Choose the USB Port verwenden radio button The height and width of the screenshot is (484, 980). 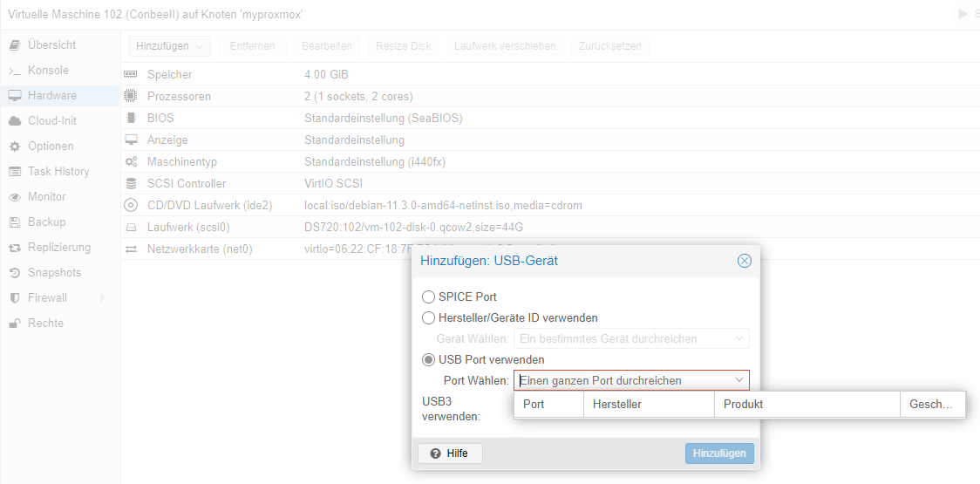coord(428,359)
